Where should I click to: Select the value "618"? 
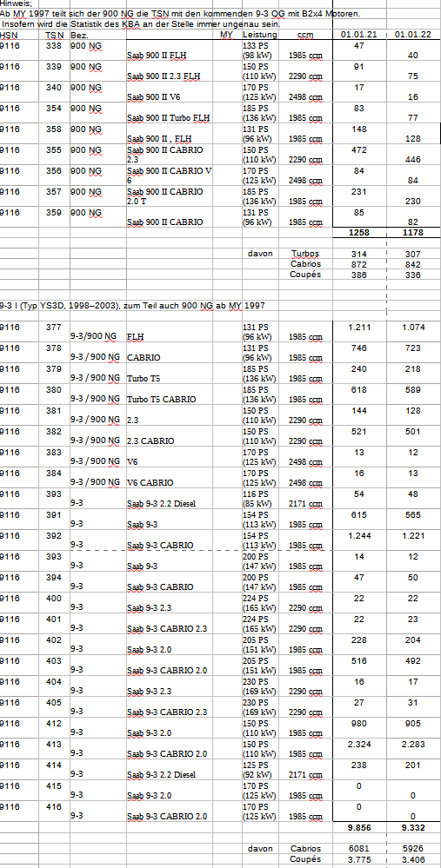click(x=359, y=390)
